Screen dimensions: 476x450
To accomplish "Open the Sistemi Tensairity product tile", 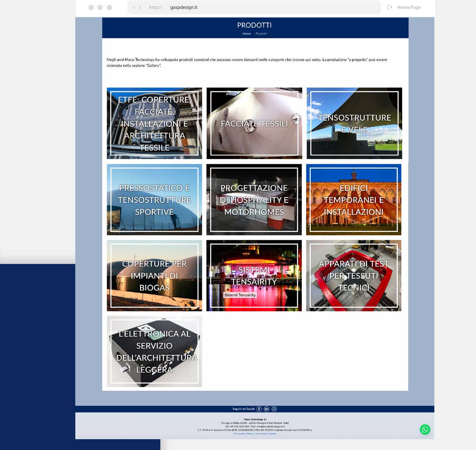I will pos(254,276).
